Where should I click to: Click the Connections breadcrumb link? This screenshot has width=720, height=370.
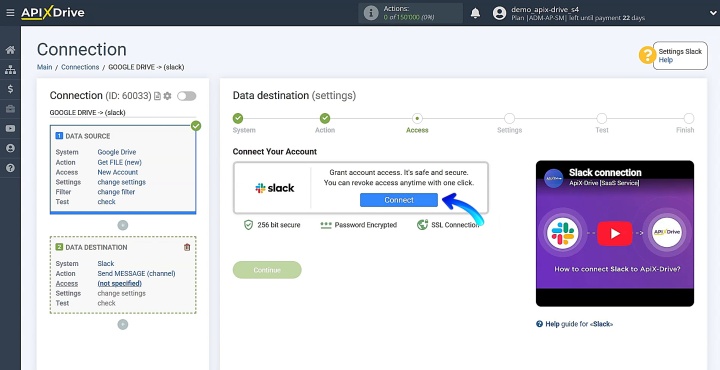(80, 67)
